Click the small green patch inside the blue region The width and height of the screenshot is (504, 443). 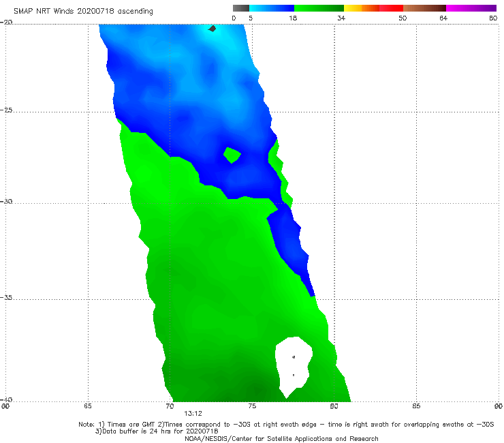click(232, 155)
